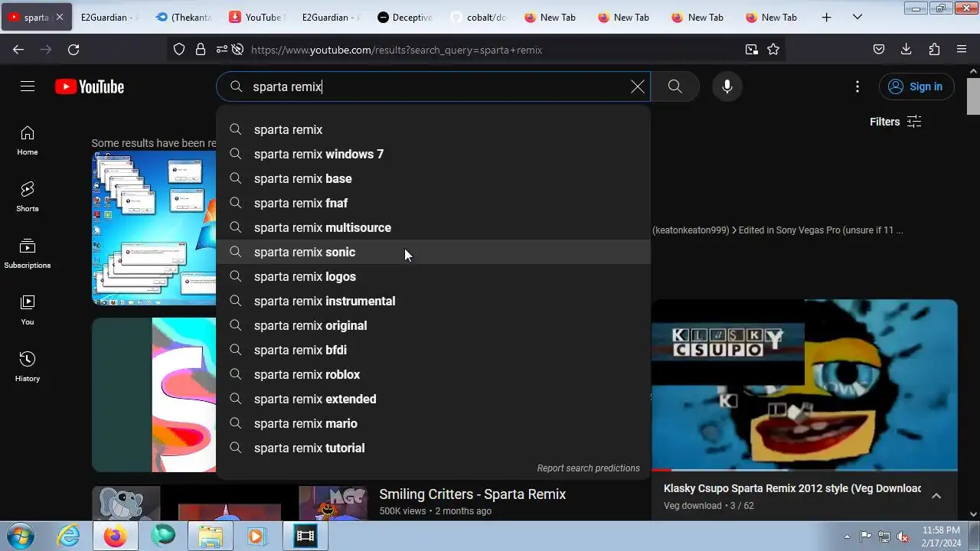Open Firefox downloads panel

pos(906,50)
